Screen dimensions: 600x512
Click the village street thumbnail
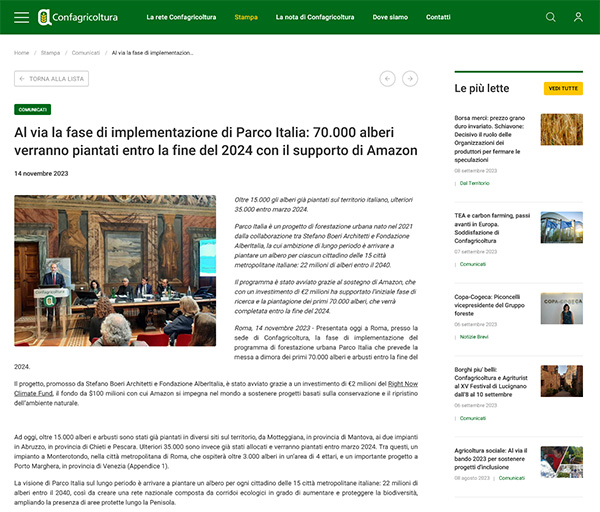pos(561,381)
